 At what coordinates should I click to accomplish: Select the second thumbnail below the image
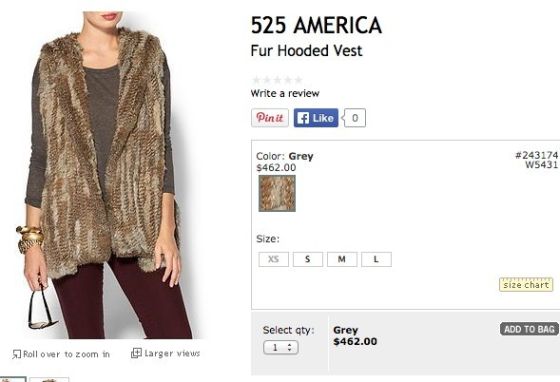pyautogui.click(x=49, y=379)
